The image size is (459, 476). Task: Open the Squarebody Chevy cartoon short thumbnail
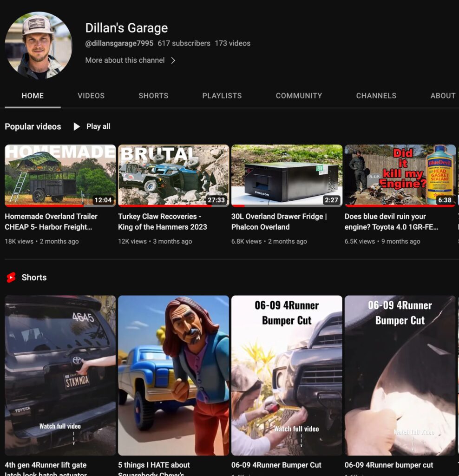click(174, 376)
